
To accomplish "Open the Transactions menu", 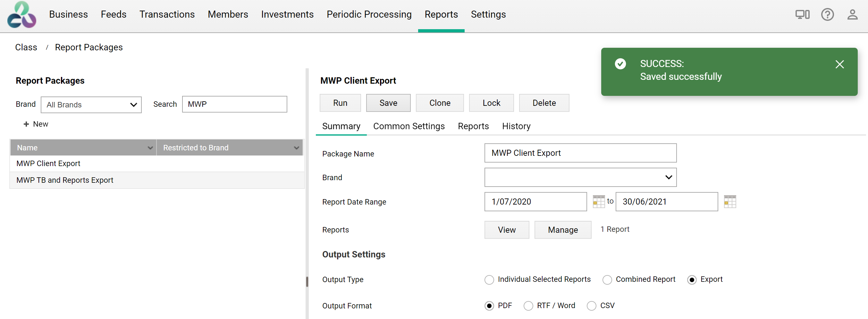I will pos(167,14).
